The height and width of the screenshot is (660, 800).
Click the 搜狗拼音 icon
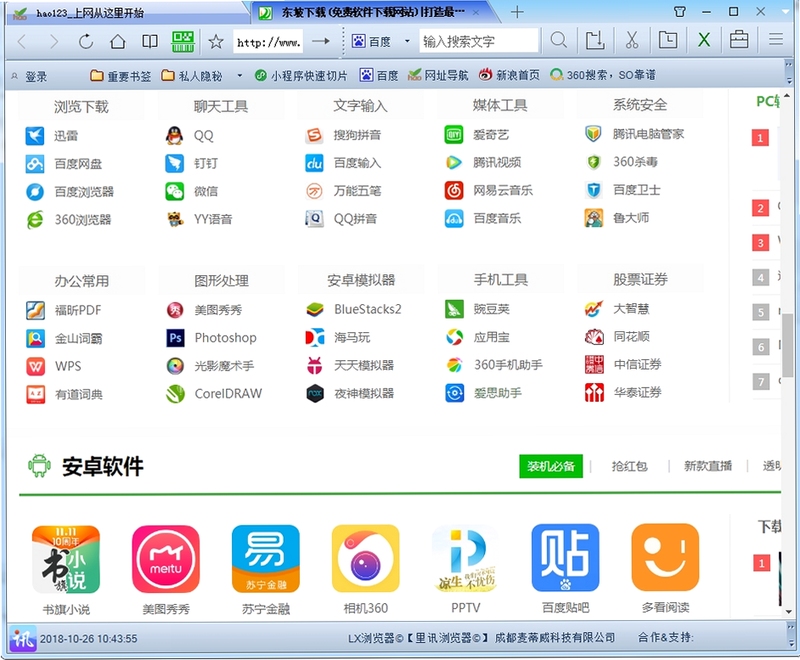[314, 135]
